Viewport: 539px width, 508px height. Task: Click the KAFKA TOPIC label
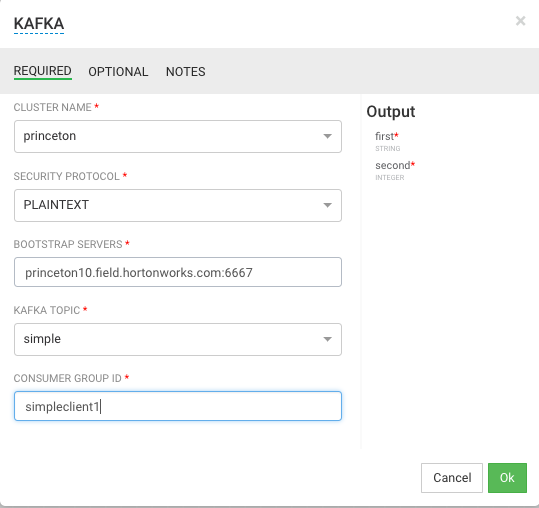47,310
